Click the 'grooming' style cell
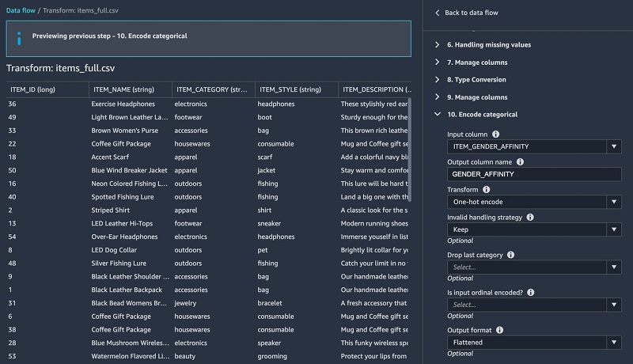The image size is (633, 364). (x=272, y=356)
